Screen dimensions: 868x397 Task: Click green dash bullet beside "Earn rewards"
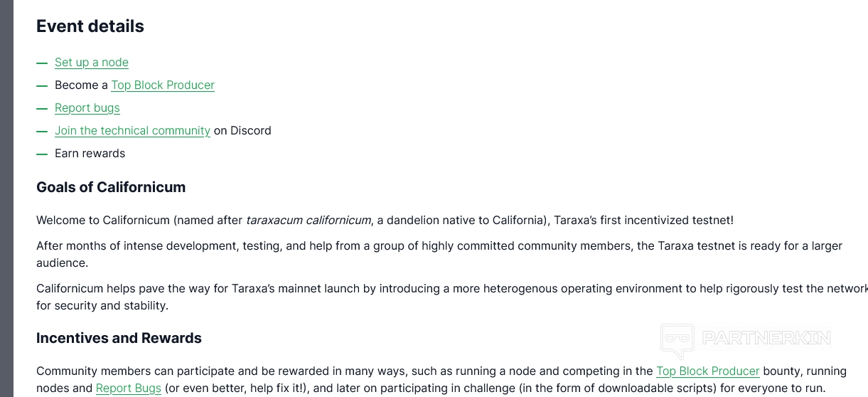click(42, 154)
